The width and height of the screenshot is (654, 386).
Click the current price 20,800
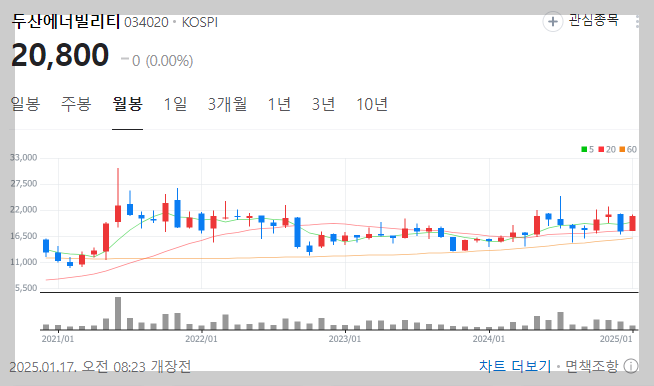tap(60, 55)
